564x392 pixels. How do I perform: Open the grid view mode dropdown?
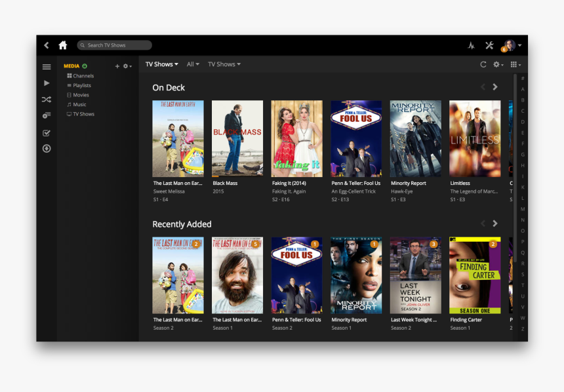(516, 64)
